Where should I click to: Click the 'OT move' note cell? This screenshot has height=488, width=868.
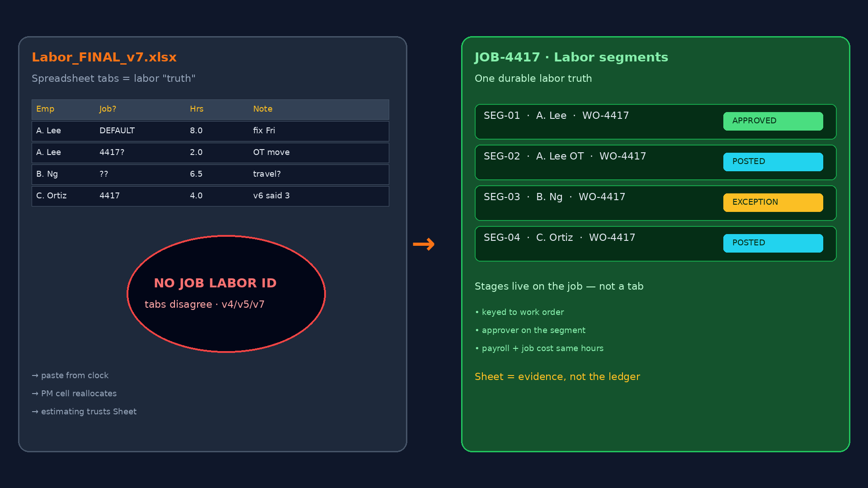click(x=271, y=152)
